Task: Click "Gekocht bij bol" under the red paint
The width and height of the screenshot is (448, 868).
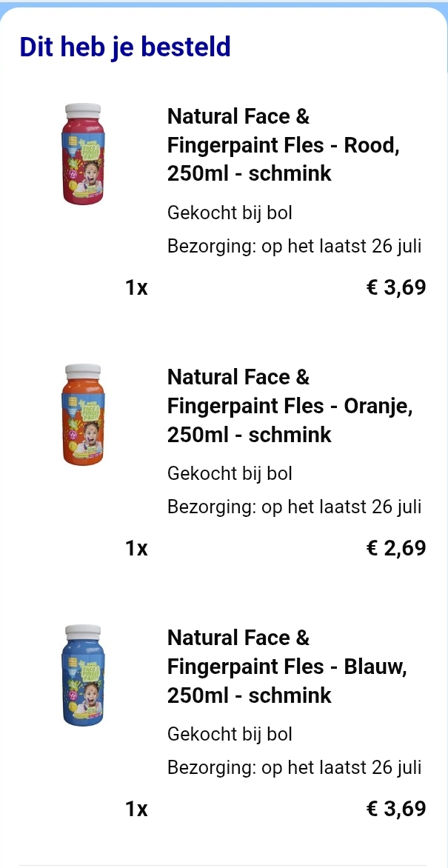Action: [230, 213]
